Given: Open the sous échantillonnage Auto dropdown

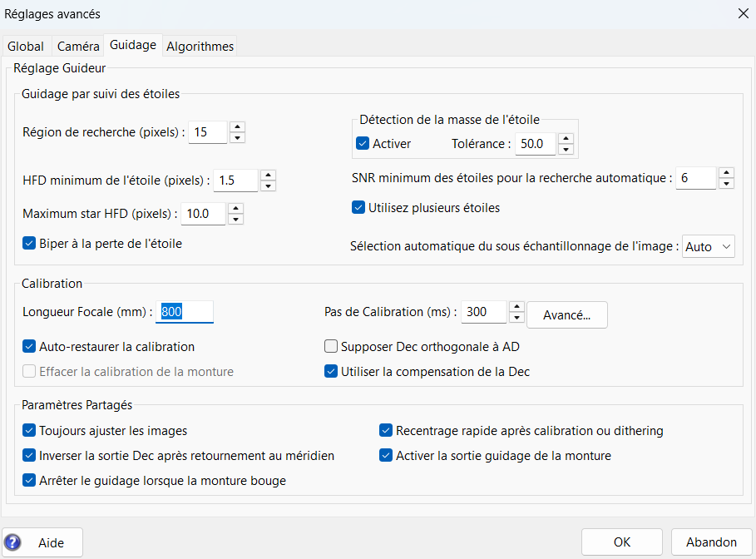Looking at the screenshot, I should (x=709, y=246).
